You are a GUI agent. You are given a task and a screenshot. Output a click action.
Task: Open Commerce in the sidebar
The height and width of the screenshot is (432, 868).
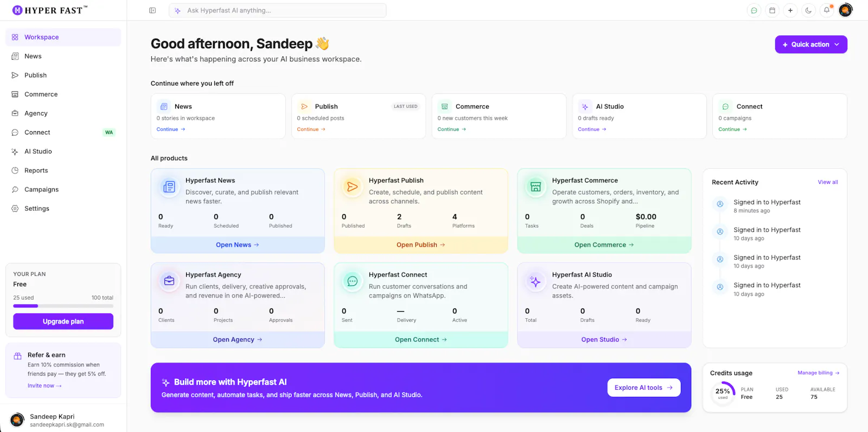[63, 94]
